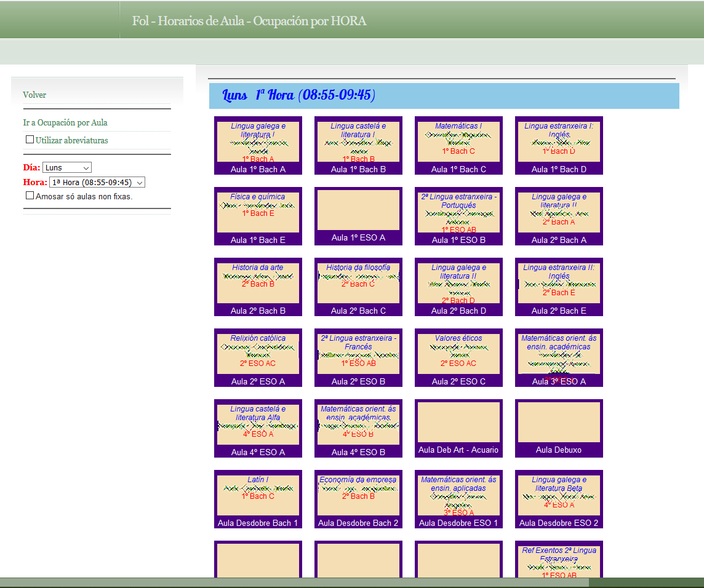Open the Aula 2º ESO A tile
The width and height of the screenshot is (704, 588).
(x=258, y=358)
